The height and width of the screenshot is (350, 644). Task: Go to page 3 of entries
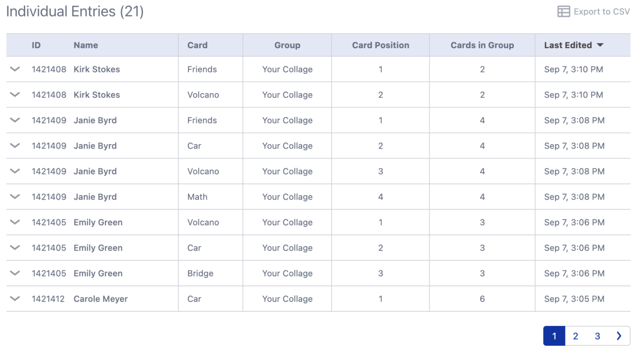[597, 336]
